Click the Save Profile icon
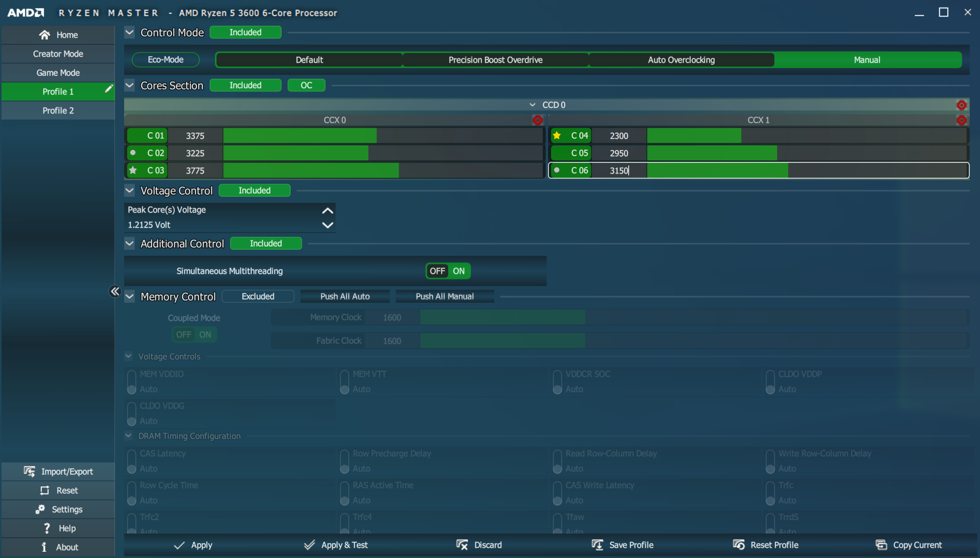 [597, 545]
